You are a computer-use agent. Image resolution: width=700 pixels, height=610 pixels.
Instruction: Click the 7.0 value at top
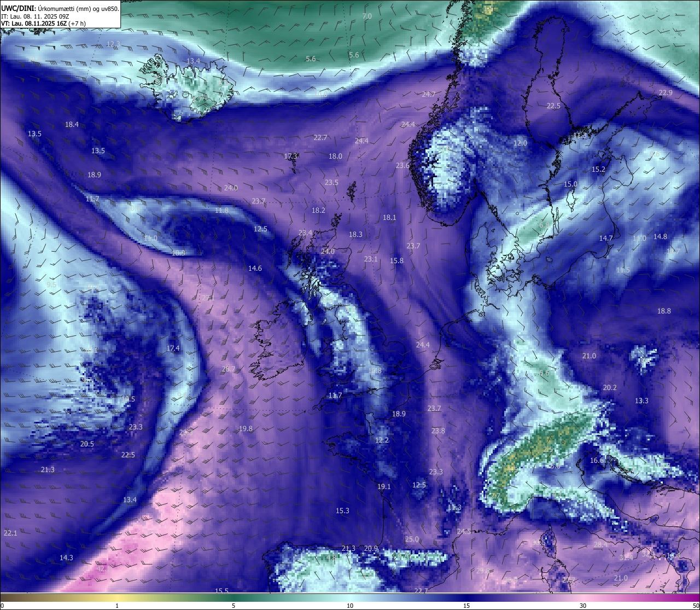(x=367, y=16)
